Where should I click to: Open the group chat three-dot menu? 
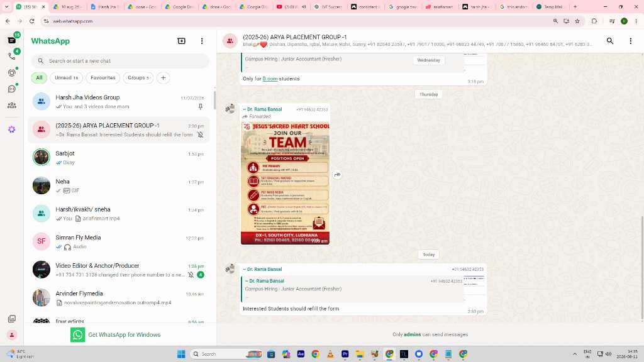(x=630, y=41)
